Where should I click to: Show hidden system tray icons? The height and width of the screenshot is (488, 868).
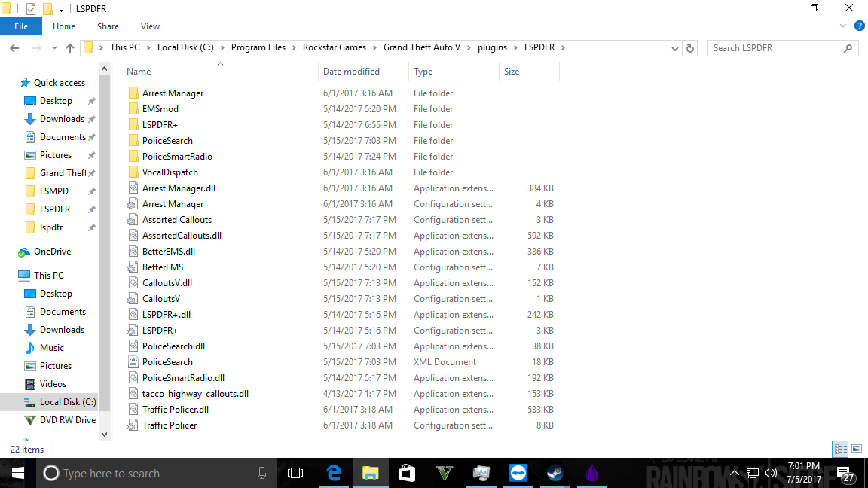(735, 473)
